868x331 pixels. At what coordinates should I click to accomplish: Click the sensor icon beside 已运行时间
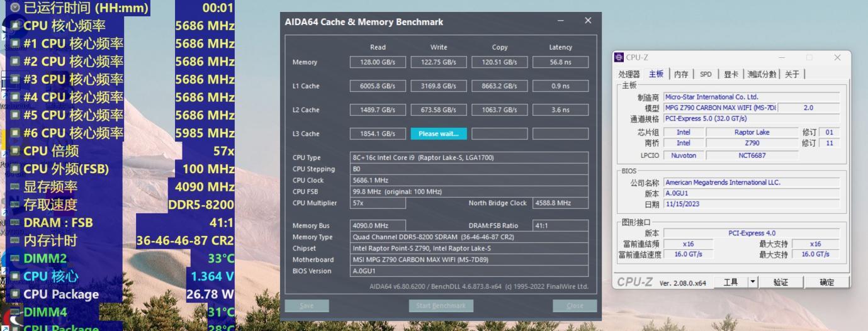pyautogui.click(x=15, y=8)
